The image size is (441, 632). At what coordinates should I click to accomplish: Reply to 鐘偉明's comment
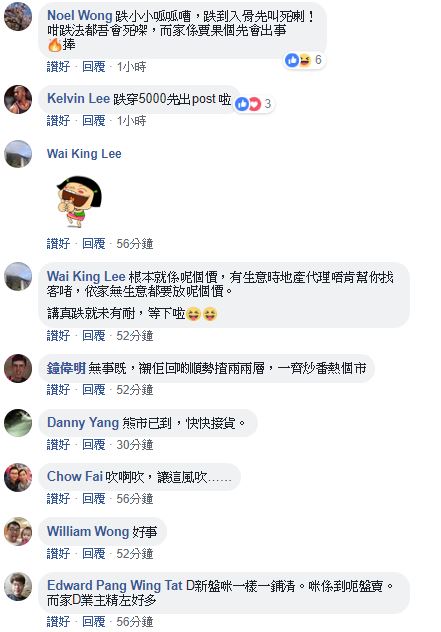[94, 390]
